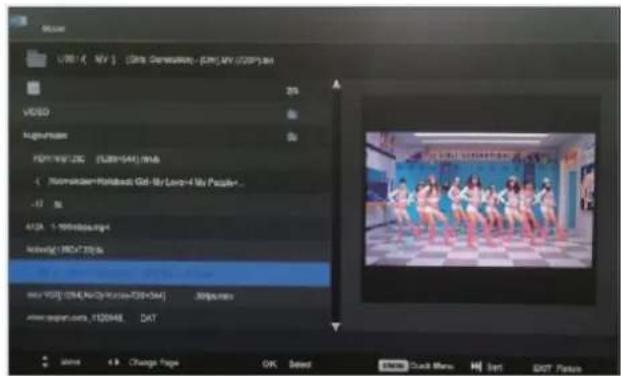This screenshot has height=376, width=621.
Task: Select the file row containing 720p.ts
Action: click(170, 250)
